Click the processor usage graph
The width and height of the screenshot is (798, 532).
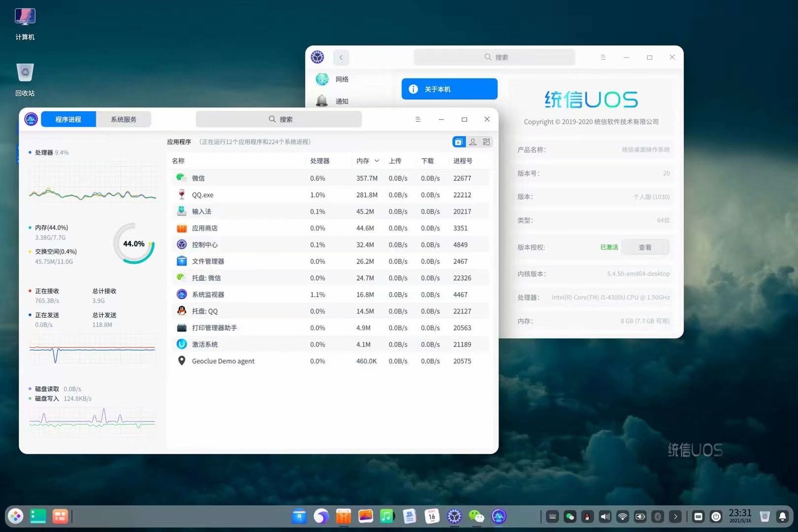pos(93,182)
